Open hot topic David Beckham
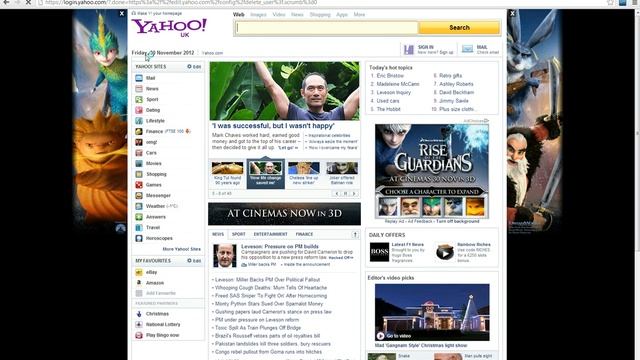Image resolution: width=640 pixels, height=360 pixels. [456, 93]
